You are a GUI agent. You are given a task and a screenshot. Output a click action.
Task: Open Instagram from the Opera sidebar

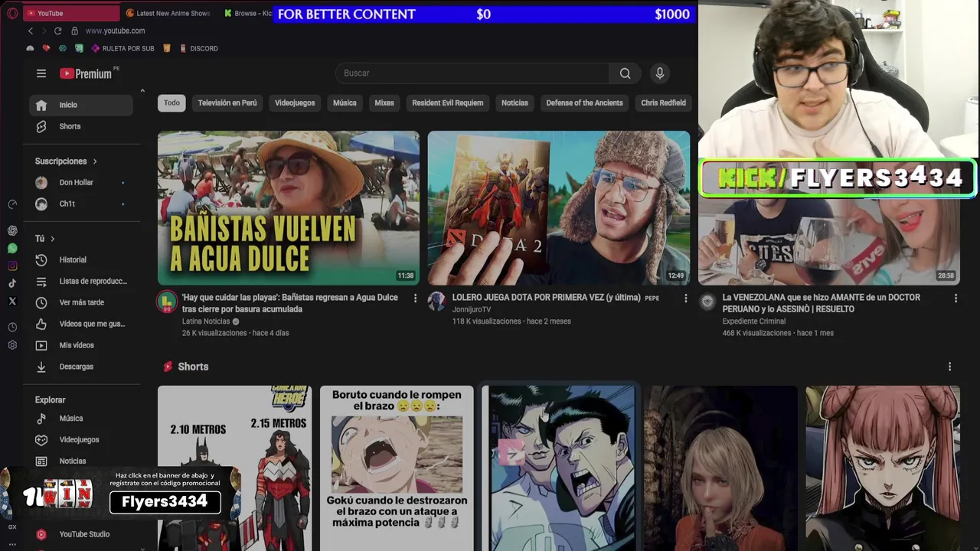pyautogui.click(x=12, y=266)
